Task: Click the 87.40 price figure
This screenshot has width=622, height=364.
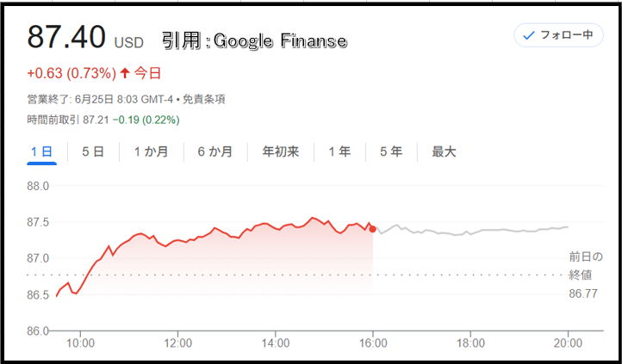Action: [x=66, y=37]
